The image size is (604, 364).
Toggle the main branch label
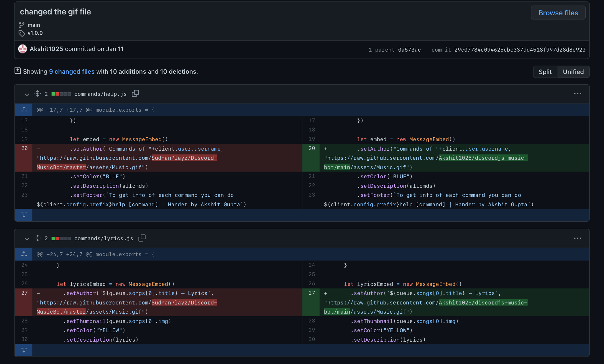click(x=34, y=24)
